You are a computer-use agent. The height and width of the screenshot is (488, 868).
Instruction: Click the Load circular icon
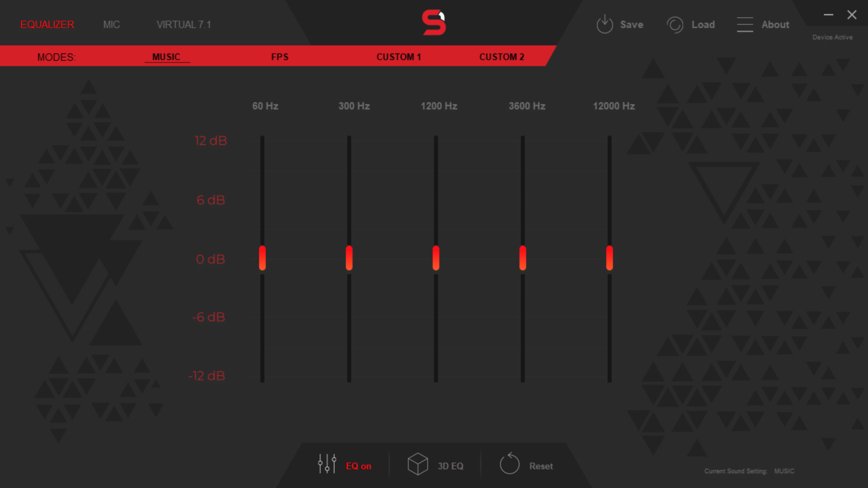[675, 25]
